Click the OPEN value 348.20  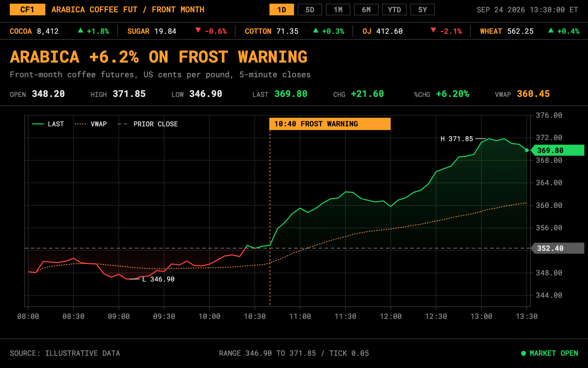point(48,94)
